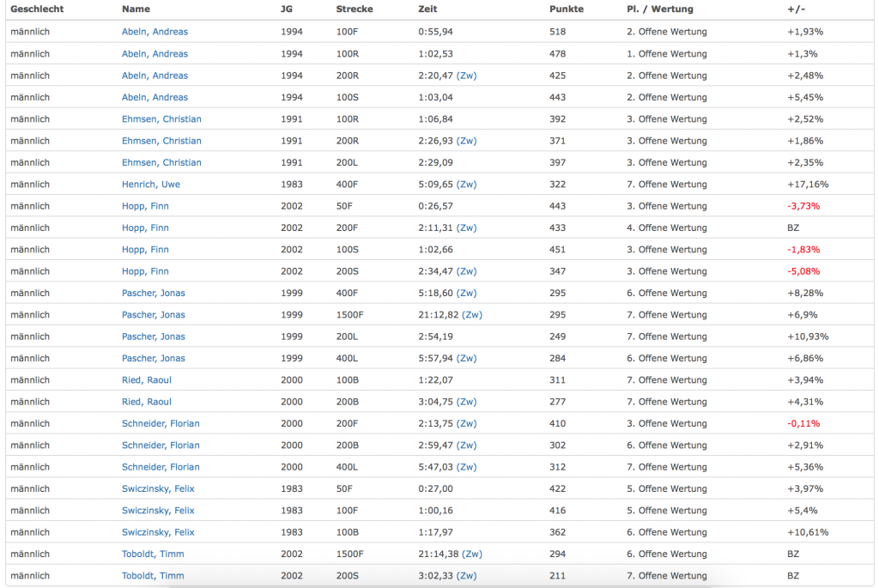879x588 pixels.
Task: Open Swiczinsky, Felix link in 100B row
Action: 158,532
